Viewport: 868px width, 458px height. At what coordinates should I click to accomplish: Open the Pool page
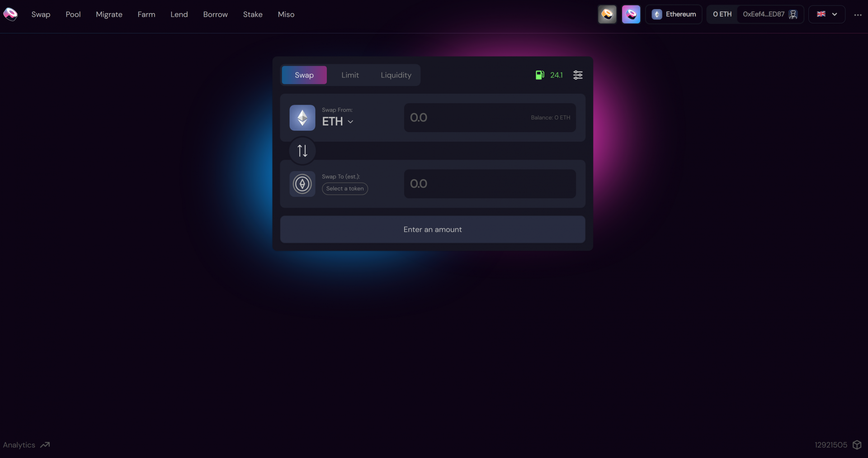coord(73,14)
